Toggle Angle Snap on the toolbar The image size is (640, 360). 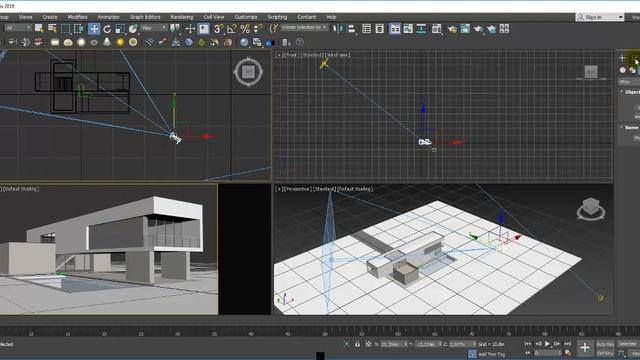tap(231, 29)
